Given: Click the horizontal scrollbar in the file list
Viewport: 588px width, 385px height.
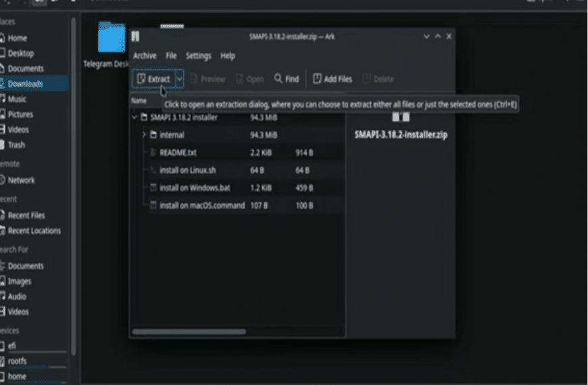Looking at the screenshot, I should pos(189,332).
